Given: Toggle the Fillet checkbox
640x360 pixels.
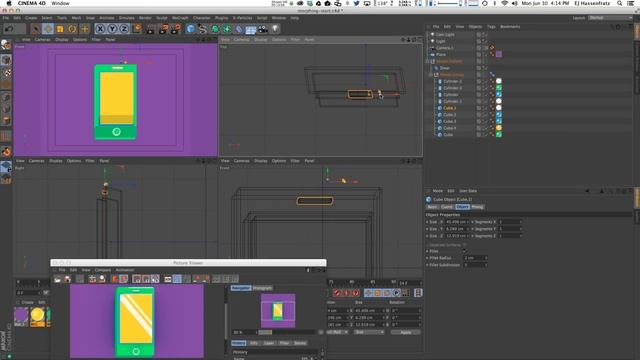Looking at the screenshot, I should [464, 251].
